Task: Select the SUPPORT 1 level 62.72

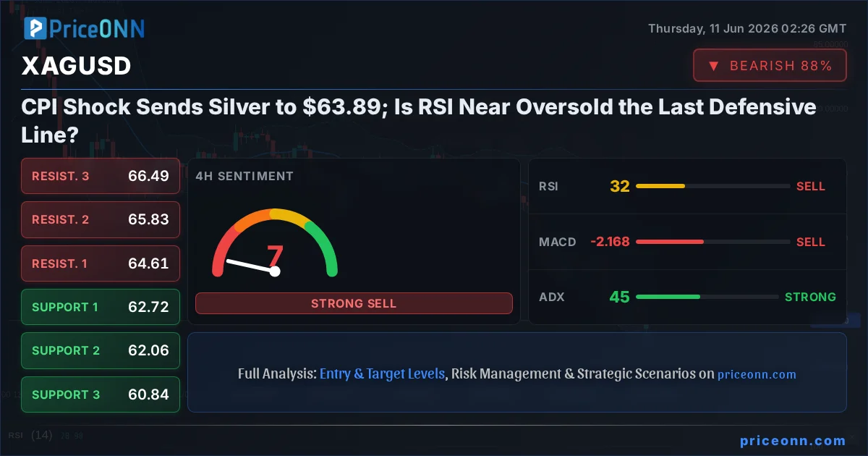Action: tap(101, 307)
